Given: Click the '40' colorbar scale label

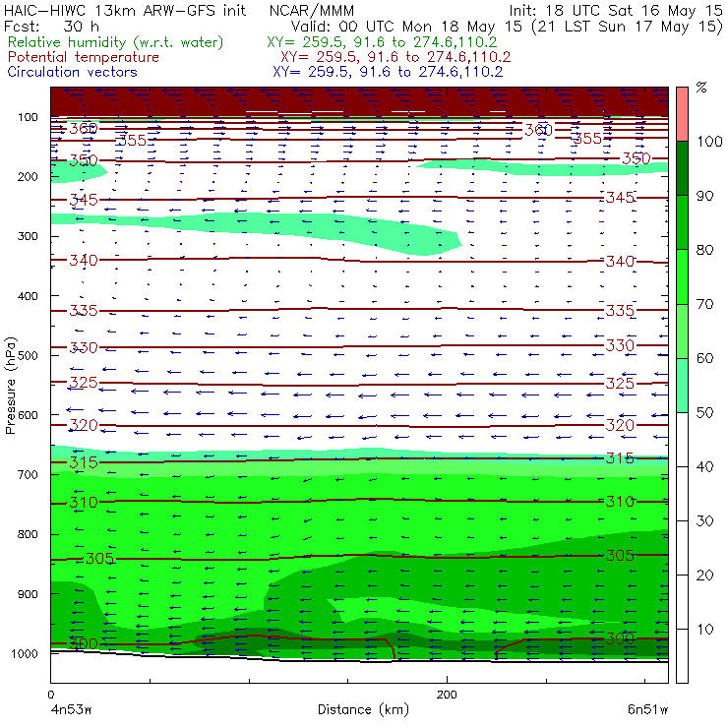Looking at the screenshot, I should [704, 466].
